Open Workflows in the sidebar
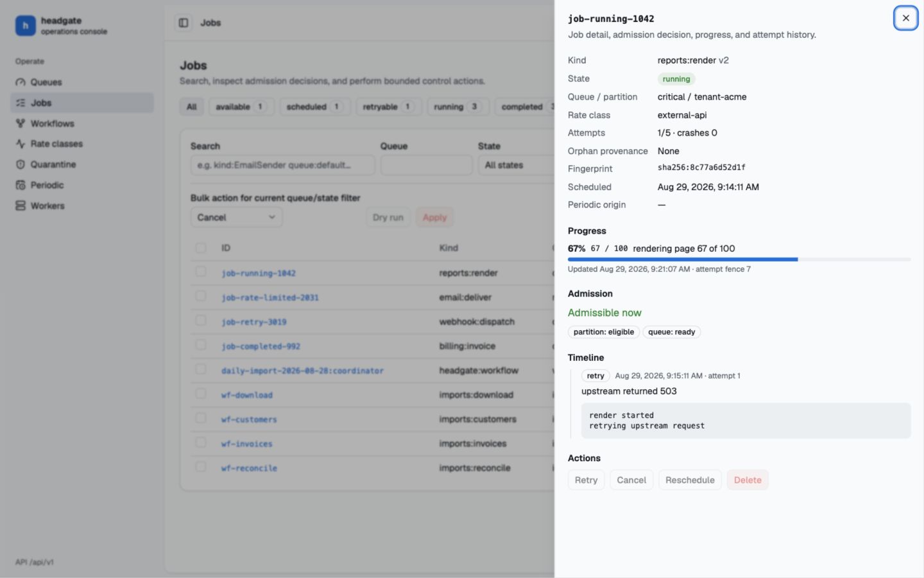This screenshot has height=578, width=924. click(x=82, y=123)
